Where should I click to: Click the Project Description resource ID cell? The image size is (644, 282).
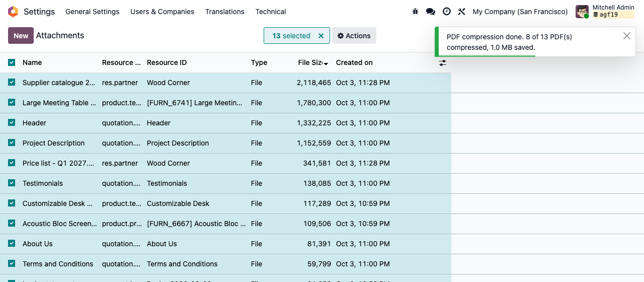tap(178, 143)
